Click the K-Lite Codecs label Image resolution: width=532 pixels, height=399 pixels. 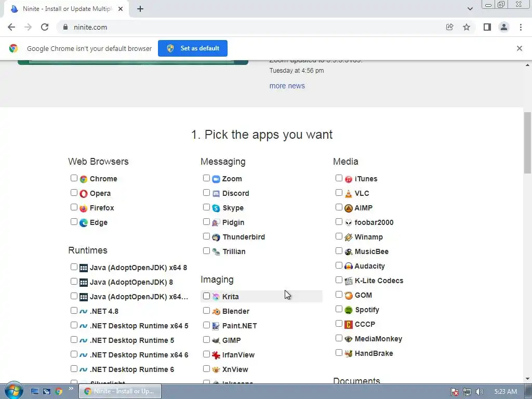(x=379, y=281)
